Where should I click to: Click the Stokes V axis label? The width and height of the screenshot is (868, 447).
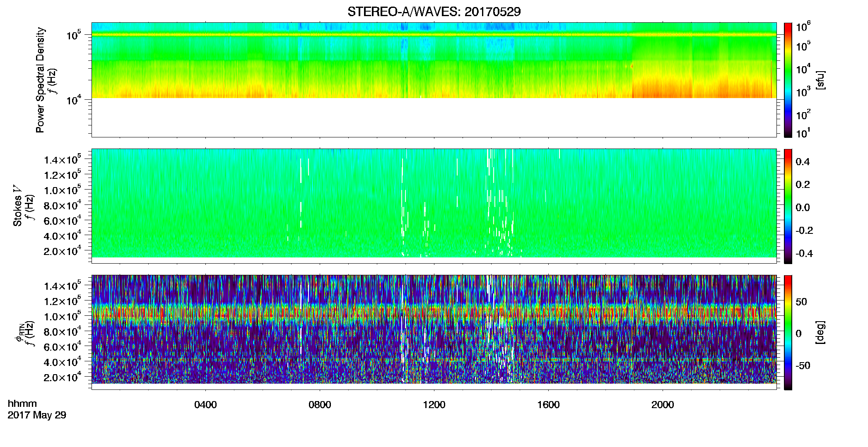coord(17,206)
